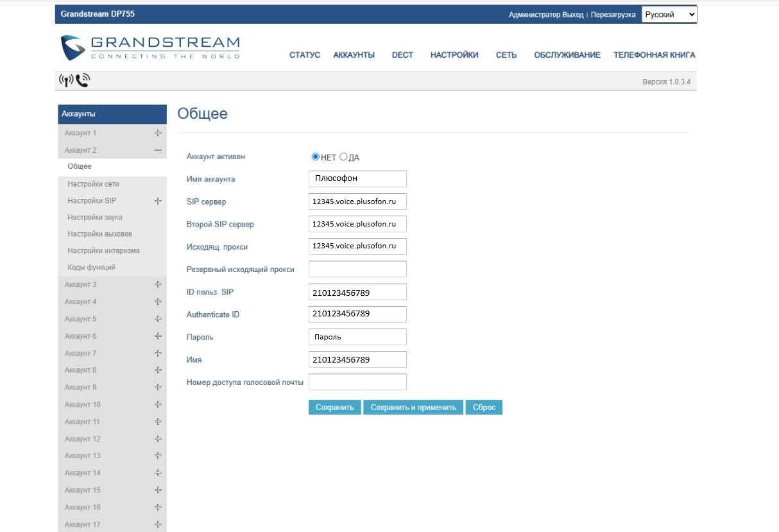Select ДА for Аккаунт активен

tap(343, 157)
